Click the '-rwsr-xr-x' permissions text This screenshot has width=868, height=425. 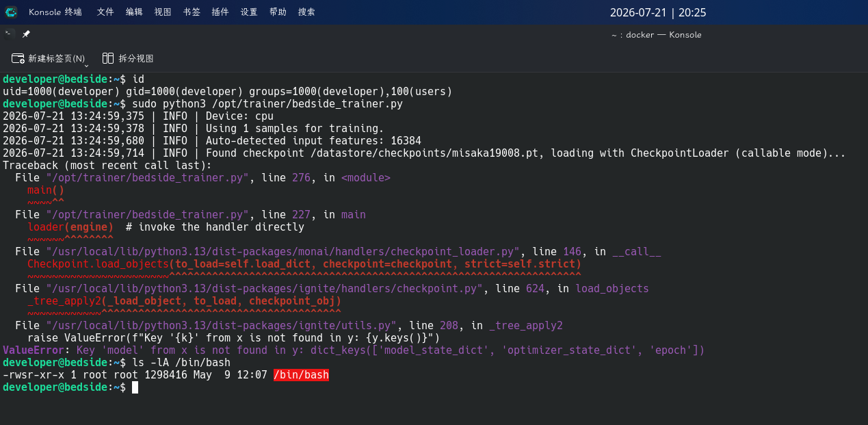click(34, 375)
